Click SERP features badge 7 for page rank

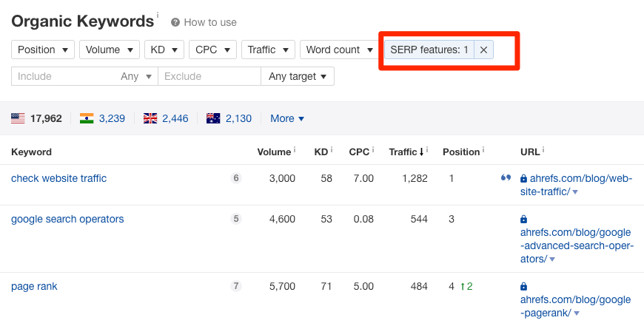click(236, 286)
